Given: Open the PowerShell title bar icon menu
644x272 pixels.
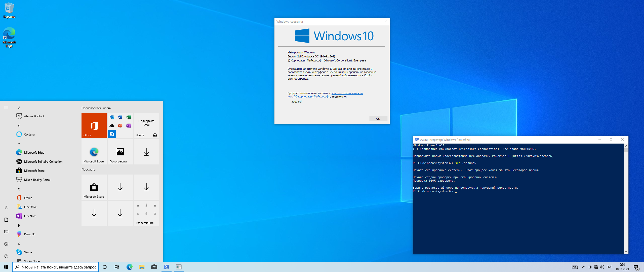Looking at the screenshot, I should click(x=417, y=140).
